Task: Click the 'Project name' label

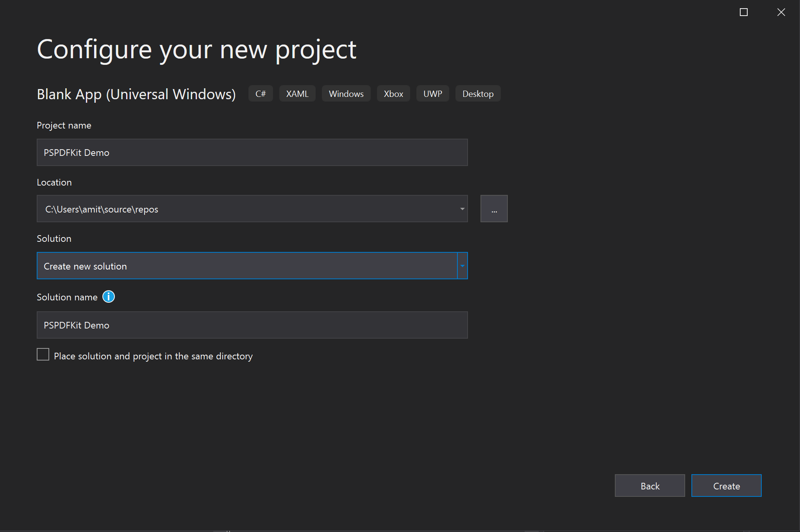Action: (64, 125)
